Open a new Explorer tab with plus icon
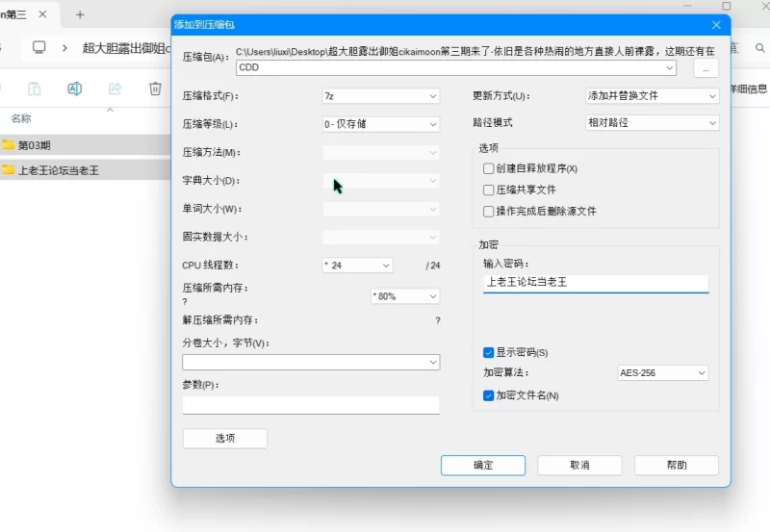The image size is (770, 532). click(80, 14)
